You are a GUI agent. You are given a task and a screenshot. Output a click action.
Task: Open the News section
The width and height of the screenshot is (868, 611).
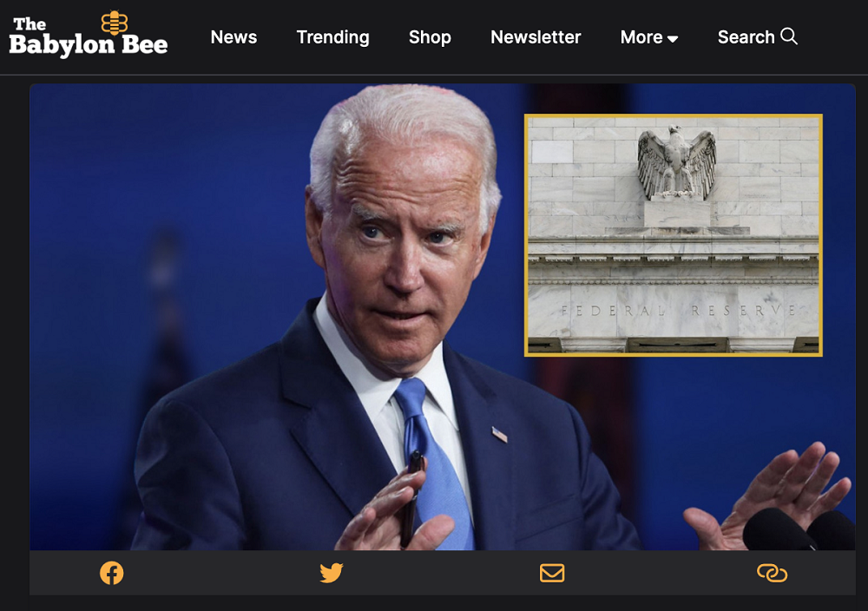[x=233, y=37]
